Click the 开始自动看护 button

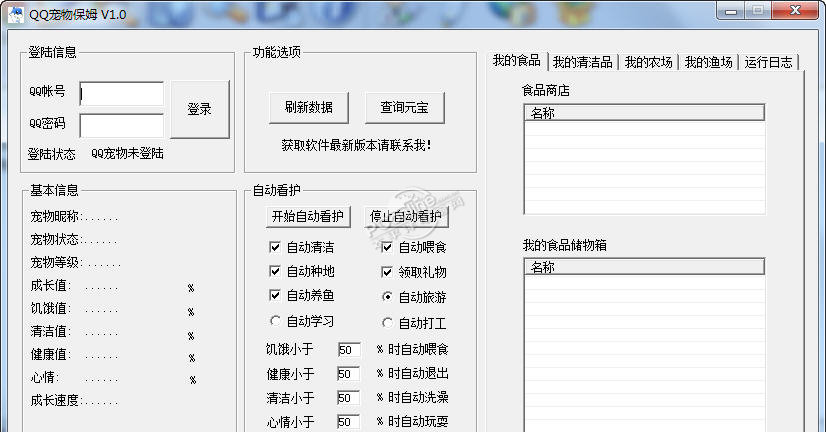(308, 217)
